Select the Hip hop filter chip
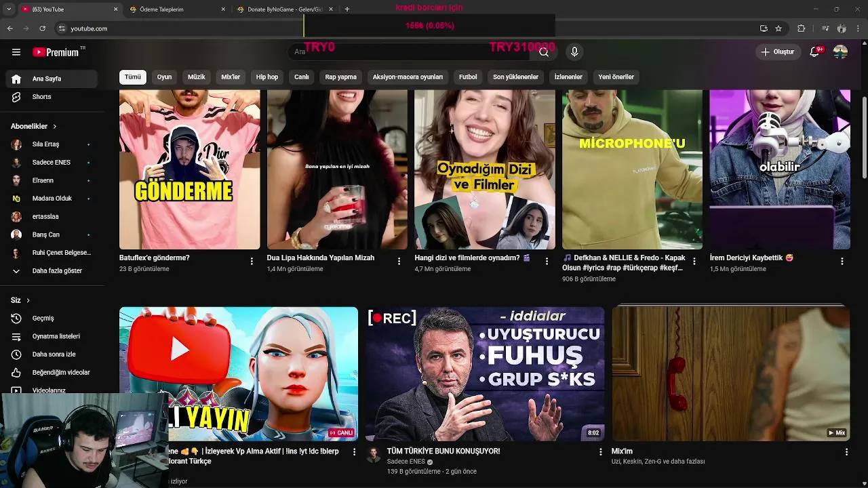Image resolution: width=868 pixels, height=488 pixels. pos(267,77)
